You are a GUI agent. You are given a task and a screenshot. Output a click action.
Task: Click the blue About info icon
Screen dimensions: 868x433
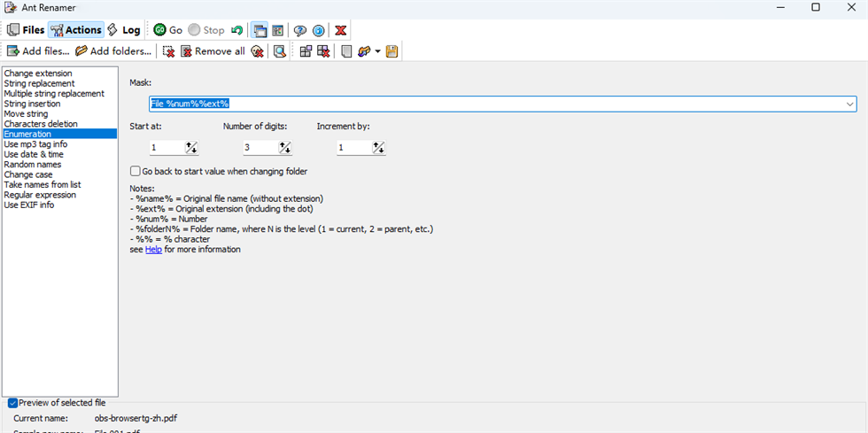point(318,30)
